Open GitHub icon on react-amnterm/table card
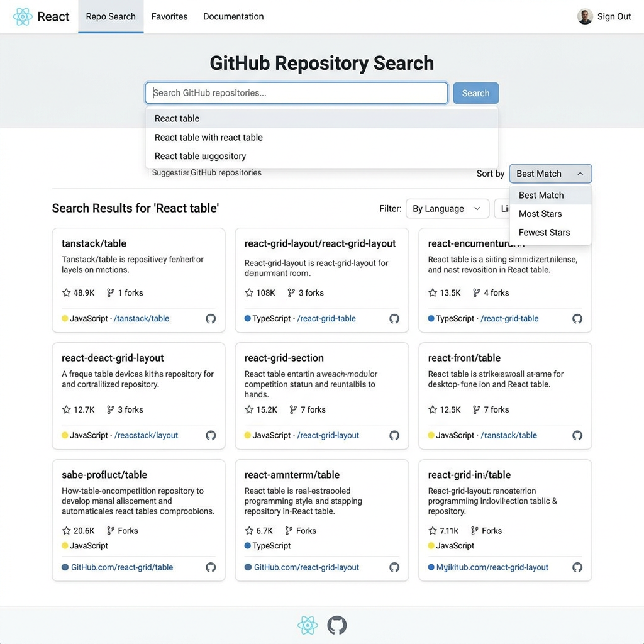The image size is (644, 644). [394, 567]
